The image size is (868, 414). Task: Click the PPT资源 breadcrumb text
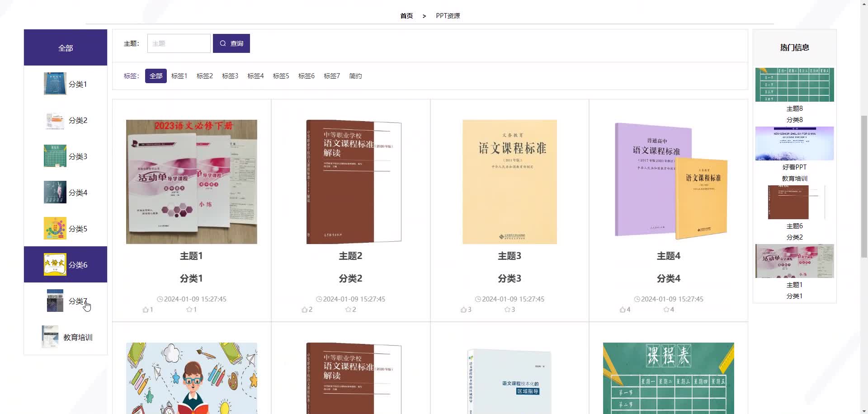click(x=448, y=16)
